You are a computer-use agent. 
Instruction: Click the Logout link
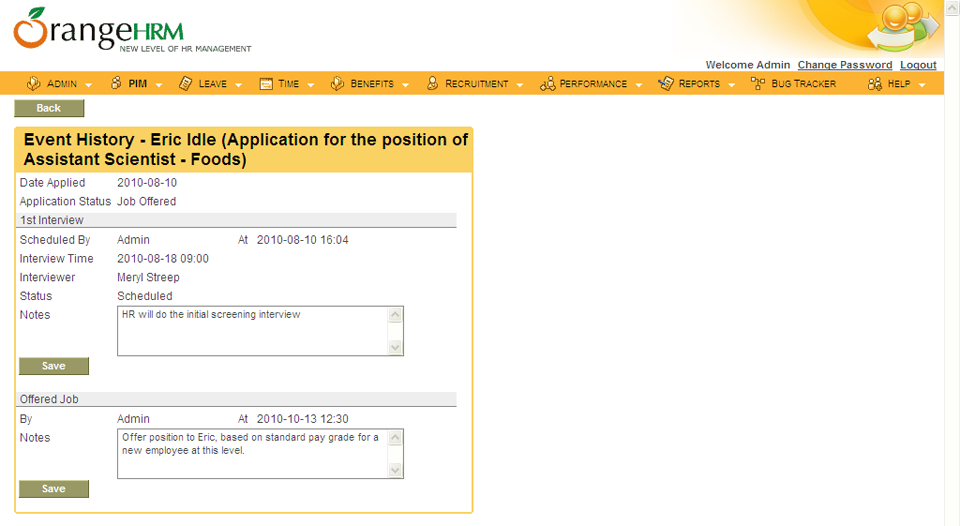918,65
